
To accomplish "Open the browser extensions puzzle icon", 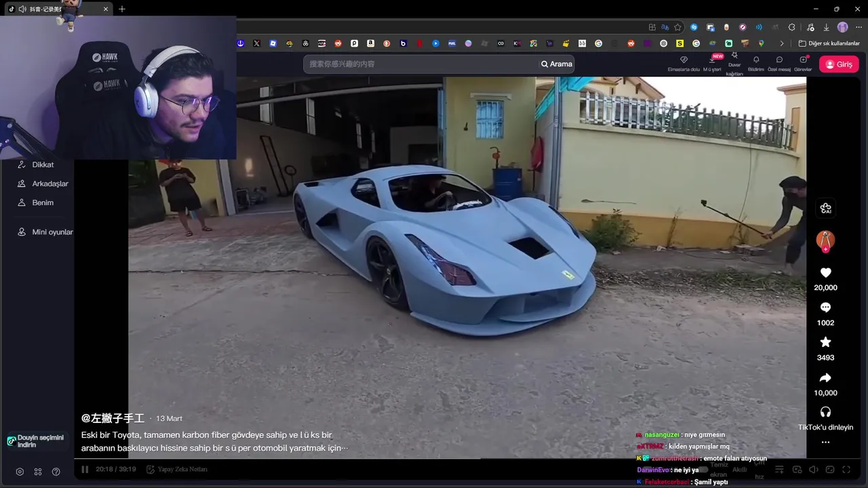I will 791,27.
